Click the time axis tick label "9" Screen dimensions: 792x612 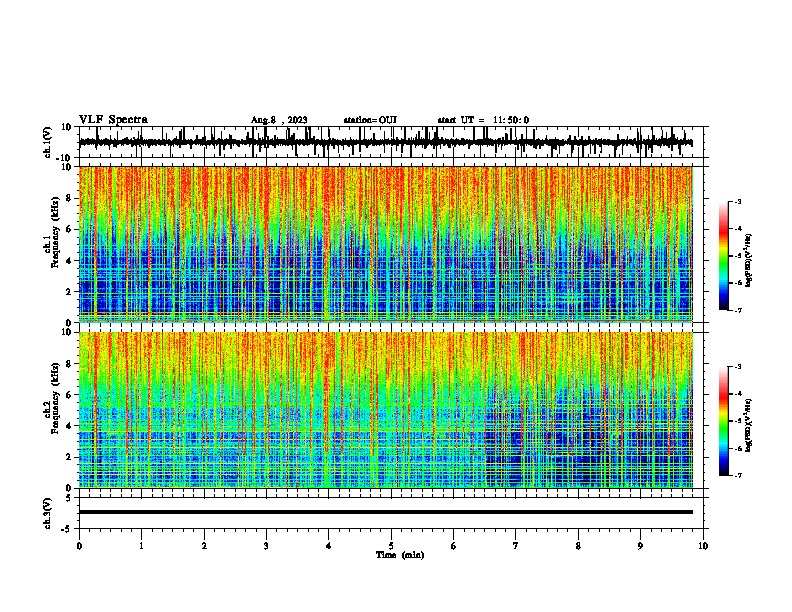coord(640,546)
